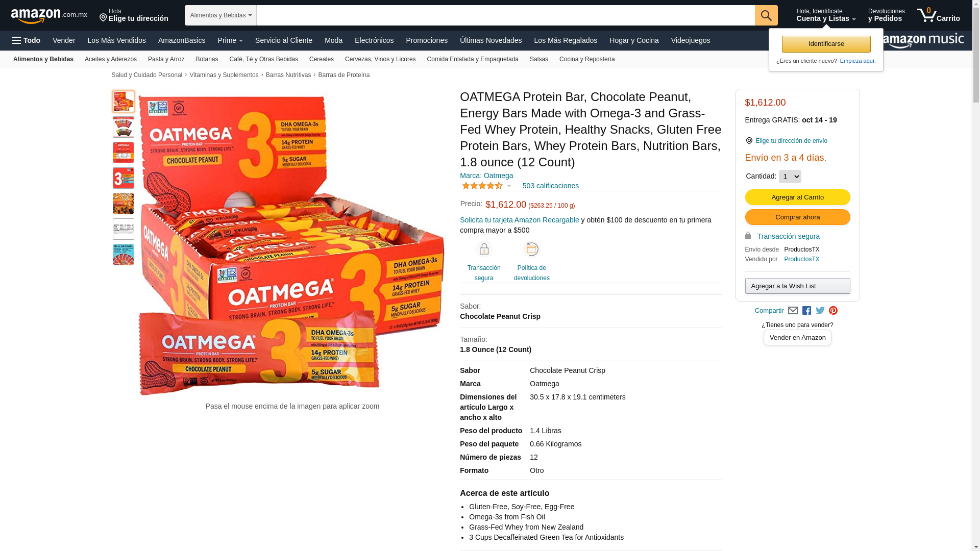Open Servicio al Cliente menu item
This screenshot has width=980, height=551.
click(284, 40)
